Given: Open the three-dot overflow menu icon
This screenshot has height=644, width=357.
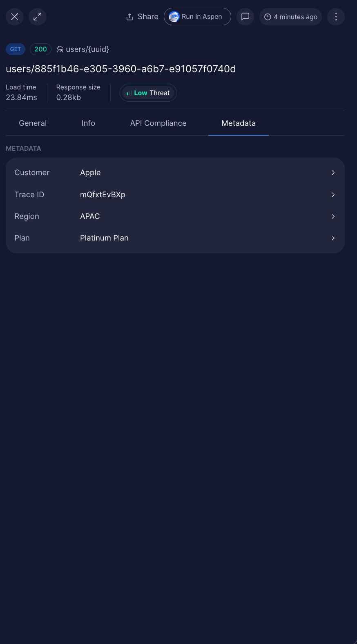Looking at the screenshot, I should pyautogui.click(x=336, y=17).
